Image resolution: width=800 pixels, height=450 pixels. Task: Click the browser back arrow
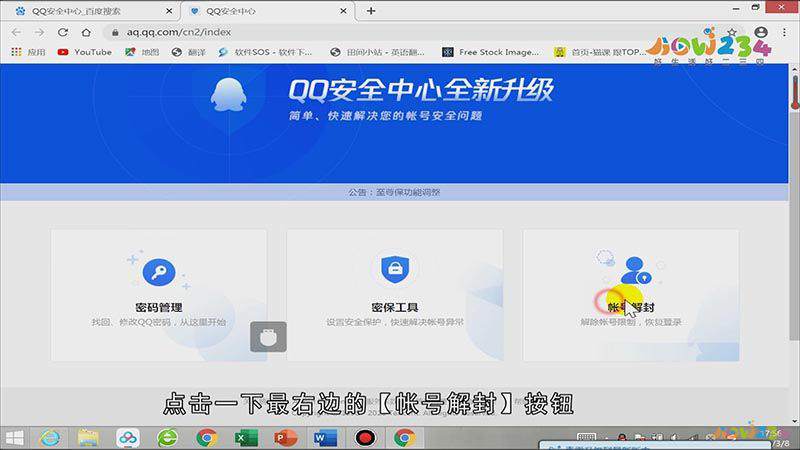click(x=16, y=32)
